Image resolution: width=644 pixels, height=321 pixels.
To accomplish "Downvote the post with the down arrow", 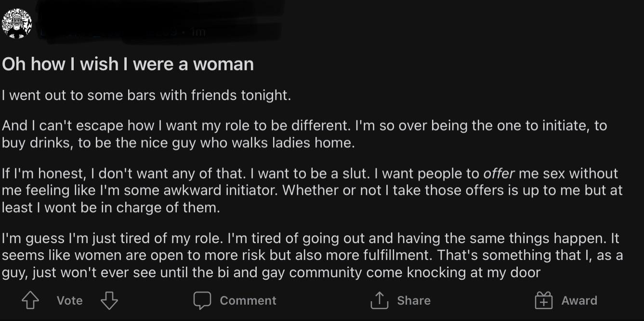I will pos(109,301).
